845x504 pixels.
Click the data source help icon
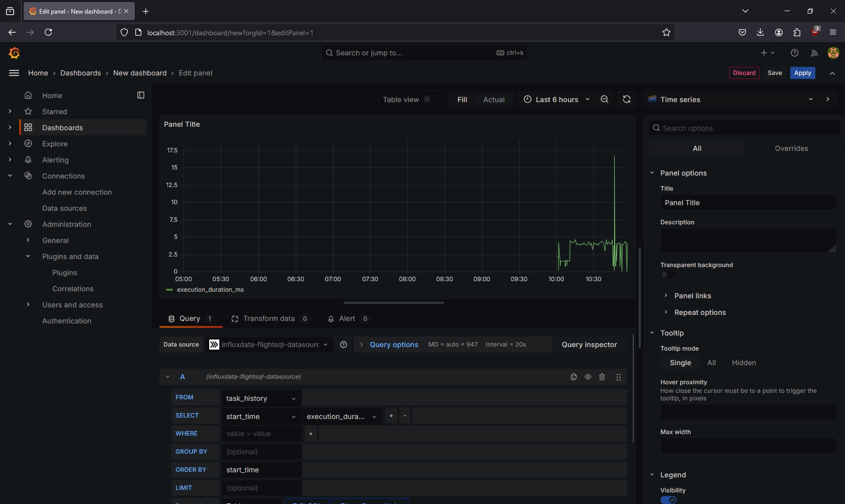pos(344,345)
